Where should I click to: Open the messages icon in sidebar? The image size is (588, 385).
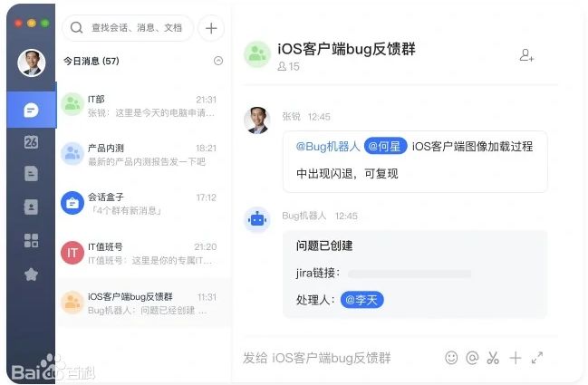pyautogui.click(x=31, y=111)
